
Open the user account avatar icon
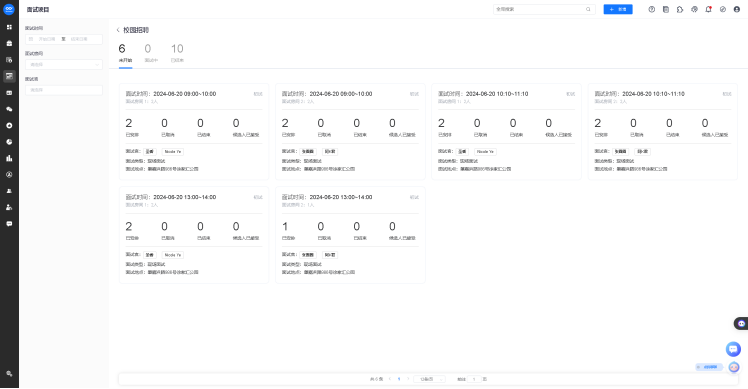click(737, 9)
